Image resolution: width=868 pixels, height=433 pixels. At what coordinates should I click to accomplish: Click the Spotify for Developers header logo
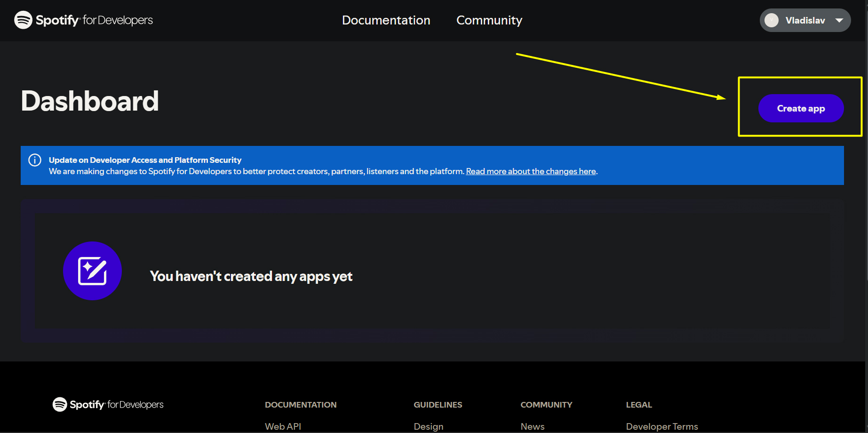(x=83, y=20)
